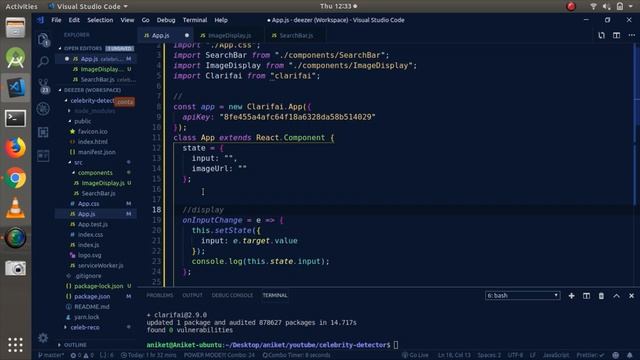Image resolution: width=640 pixels, height=360 pixels.
Task: Expand the node_modules folder
Action: 96,111
